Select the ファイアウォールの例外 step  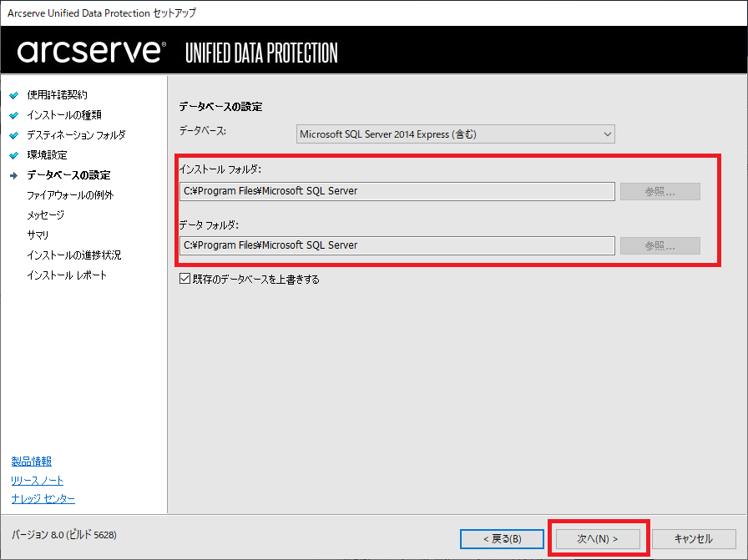tap(70, 195)
